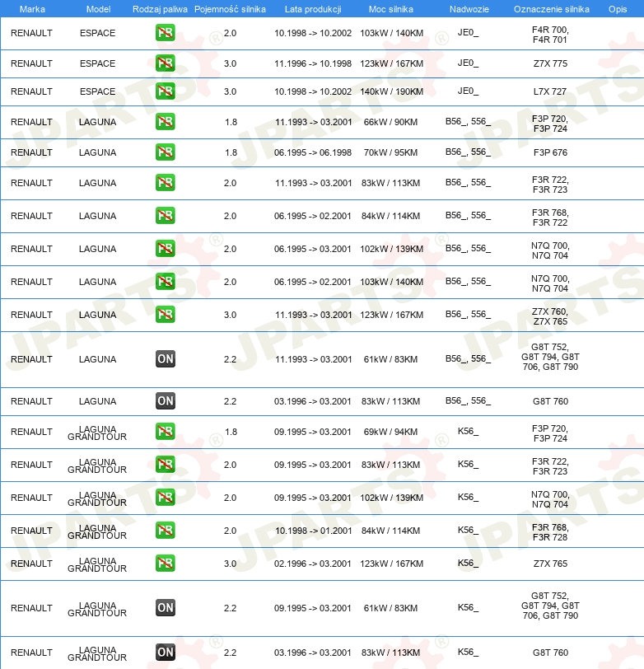This screenshot has width=644, height=669.
Task: Select power value 140kW / 190KM
Action: coord(391,91)
